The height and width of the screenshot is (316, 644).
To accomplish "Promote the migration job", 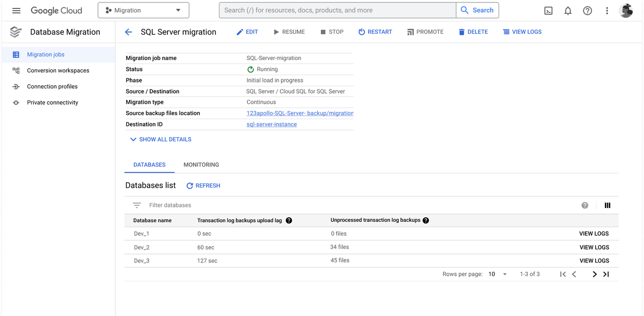I will pos(425,32).
